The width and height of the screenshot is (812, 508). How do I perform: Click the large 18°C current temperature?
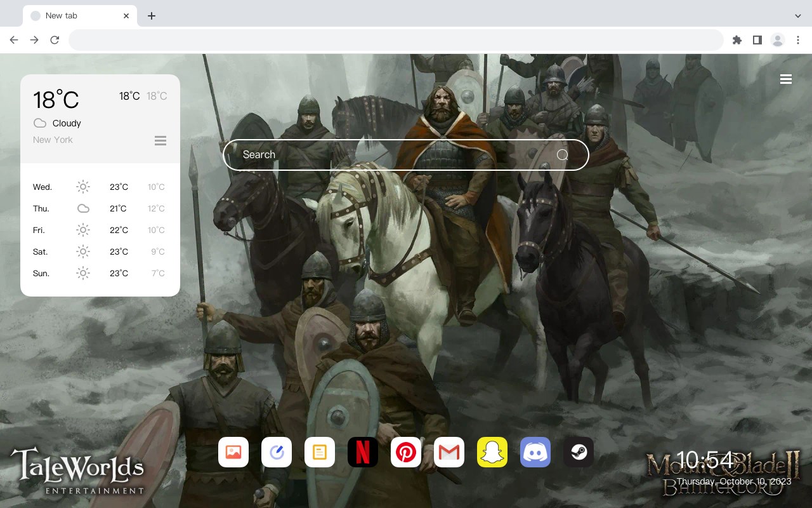point(56,100)
